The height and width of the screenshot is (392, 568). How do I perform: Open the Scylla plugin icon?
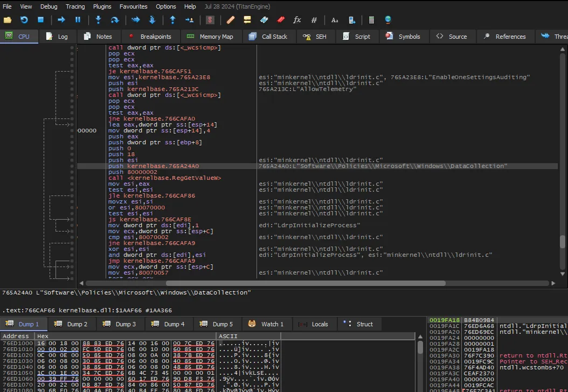pyautogui.click(x=210, y=20)
